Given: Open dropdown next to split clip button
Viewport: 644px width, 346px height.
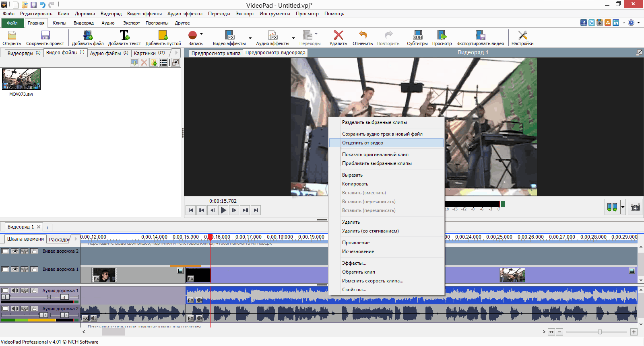Looking at the screenshot, I should pos(623,208).
